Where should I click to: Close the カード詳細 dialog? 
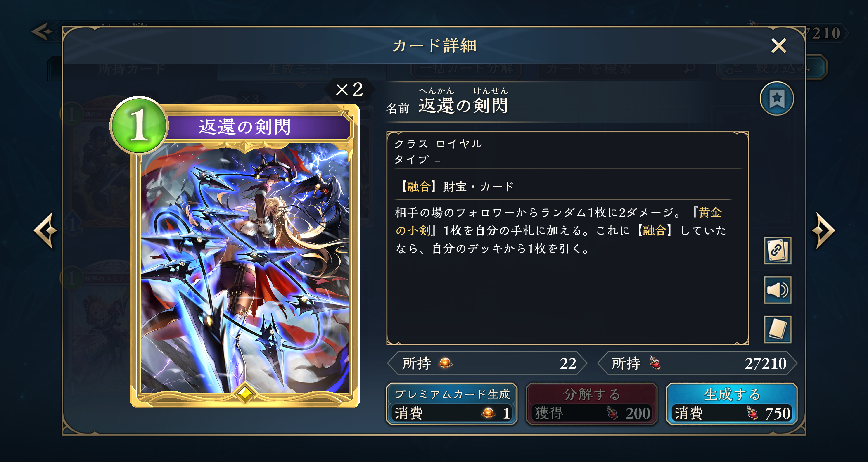[x=778, y=45]
